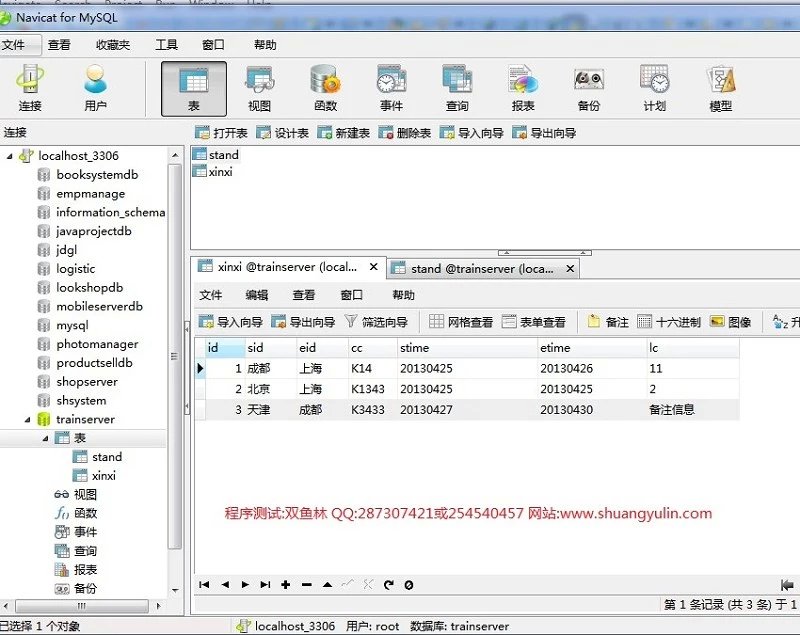Go to first record navigation button
800x635 pixels.
point(204,585)
